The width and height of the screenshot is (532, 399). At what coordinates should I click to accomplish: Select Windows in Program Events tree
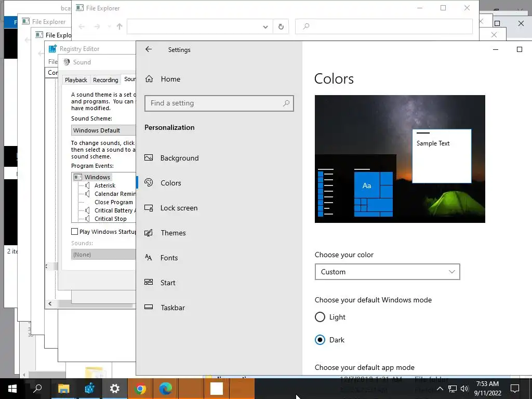click(97, 177)
